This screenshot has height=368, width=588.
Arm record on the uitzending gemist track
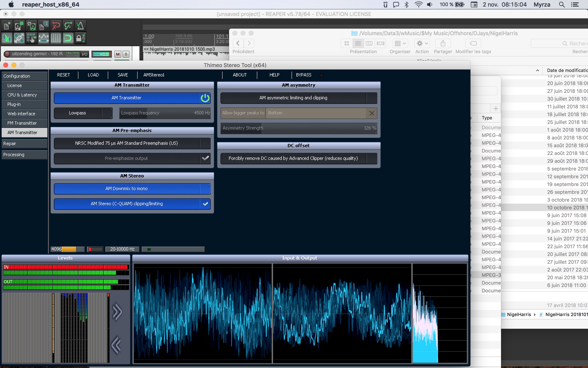7,54
